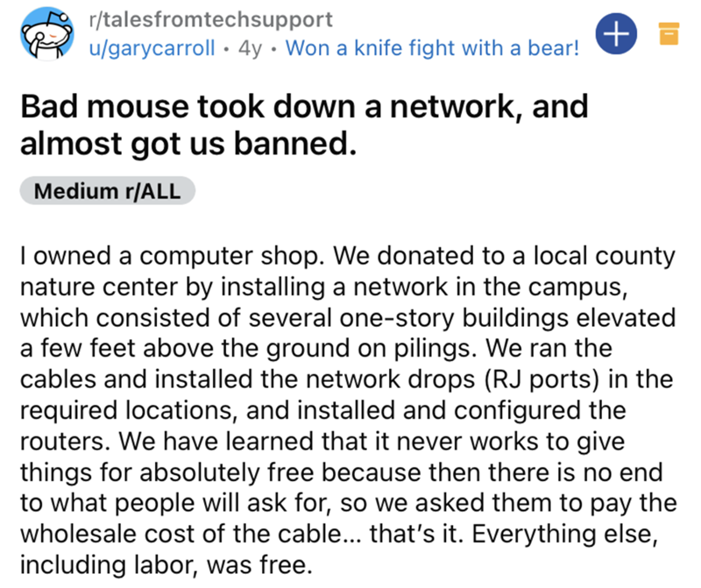This screenshot has width=701, height=588.
Task: Filter by the "Medium r/ALL" flair tag
Action: [x=108, y=192]
